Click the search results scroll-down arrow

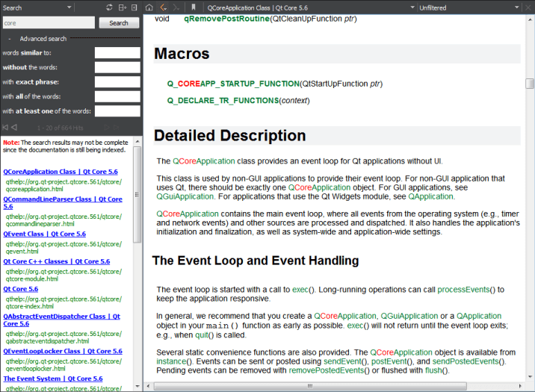tap(137, 387)
